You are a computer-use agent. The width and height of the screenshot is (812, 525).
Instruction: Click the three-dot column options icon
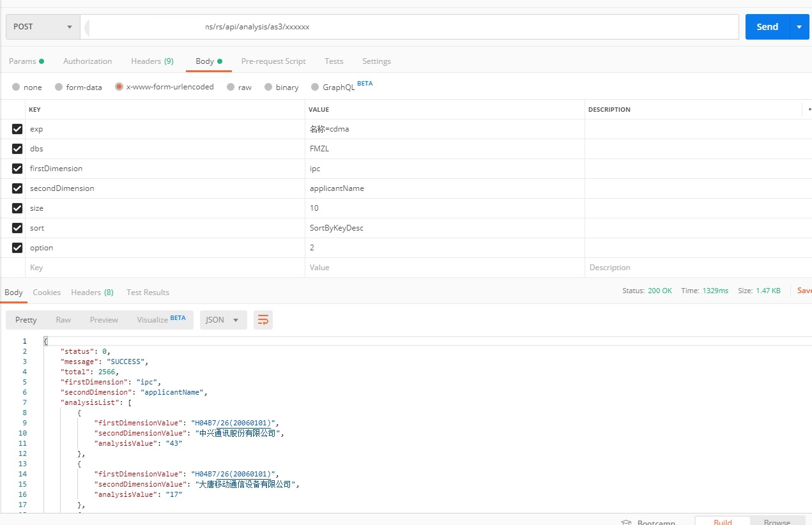809,109
